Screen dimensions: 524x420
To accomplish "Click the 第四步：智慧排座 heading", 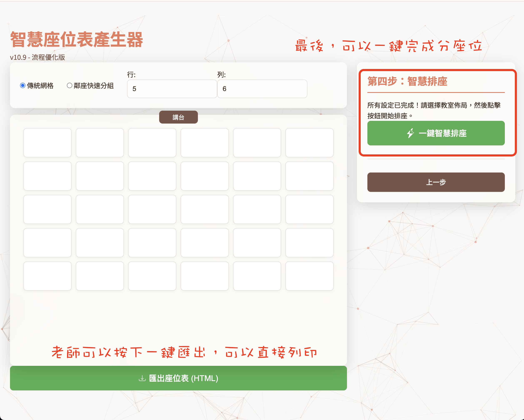I will 407,82.
